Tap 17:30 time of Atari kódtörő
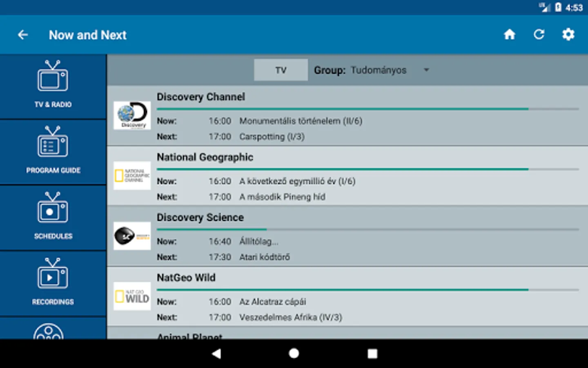The height and width of the screenshot is (368, 588). pyautogui.click(x=220, y=257)
